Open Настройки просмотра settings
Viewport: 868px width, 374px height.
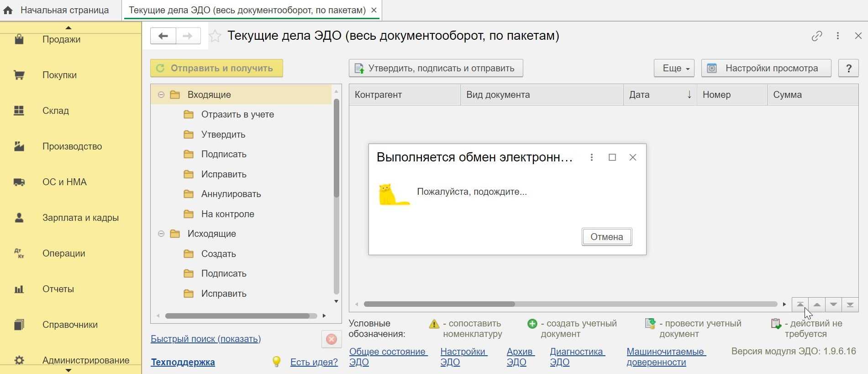click(x=766, y=68)
